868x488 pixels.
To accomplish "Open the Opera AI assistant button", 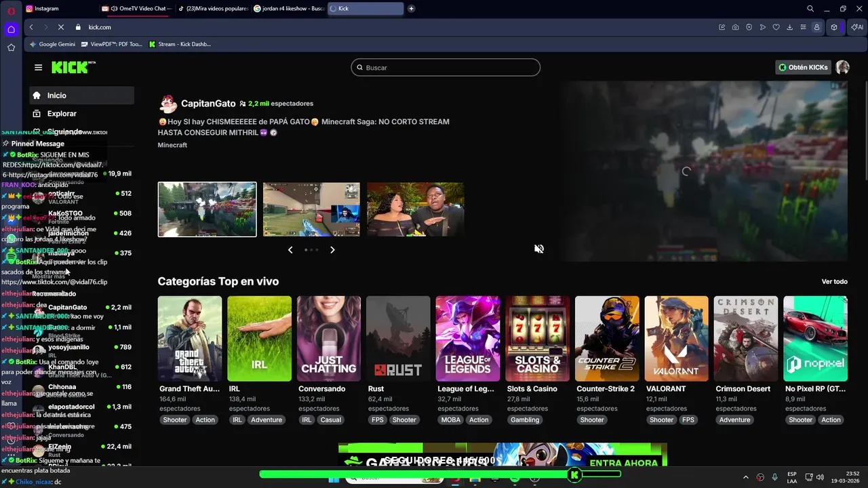I will coord(857,27).
